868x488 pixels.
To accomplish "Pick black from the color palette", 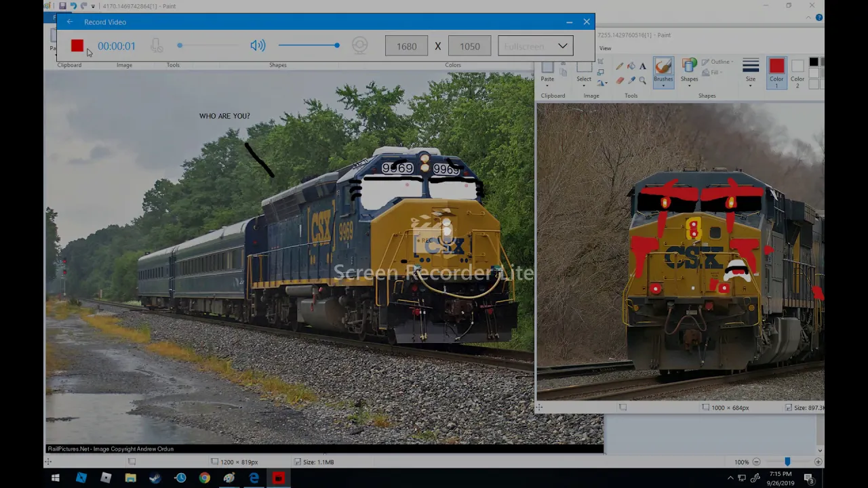I will [x=814, y=62].
